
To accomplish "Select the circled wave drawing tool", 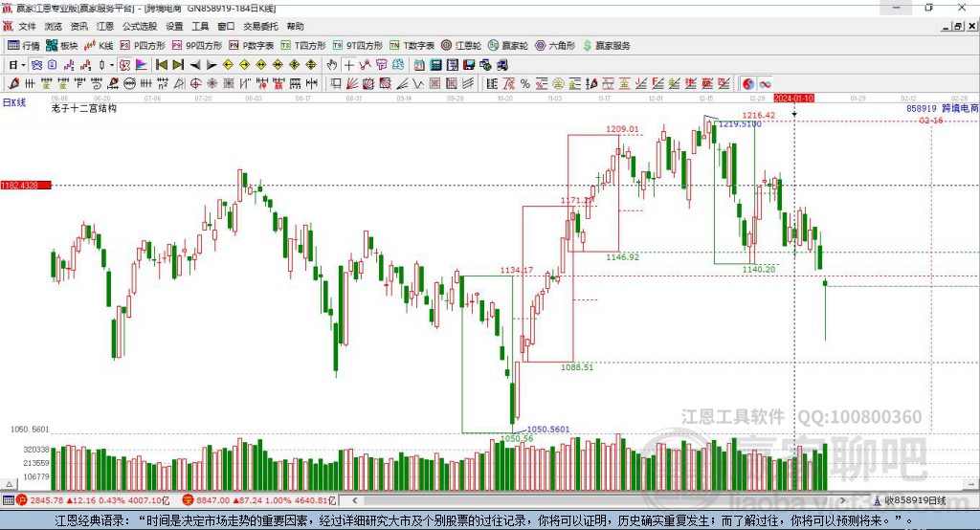I will [x=130, y=83].
